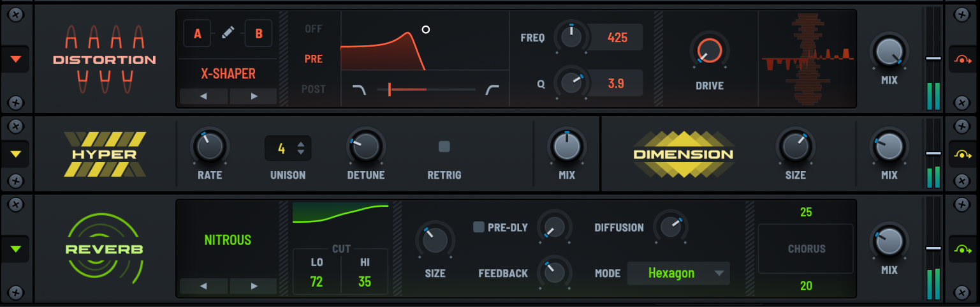Open the Reverb MODE Hexagon dropdown
The height and width of the screenshot is (307, 980).
tap(678, 273)
